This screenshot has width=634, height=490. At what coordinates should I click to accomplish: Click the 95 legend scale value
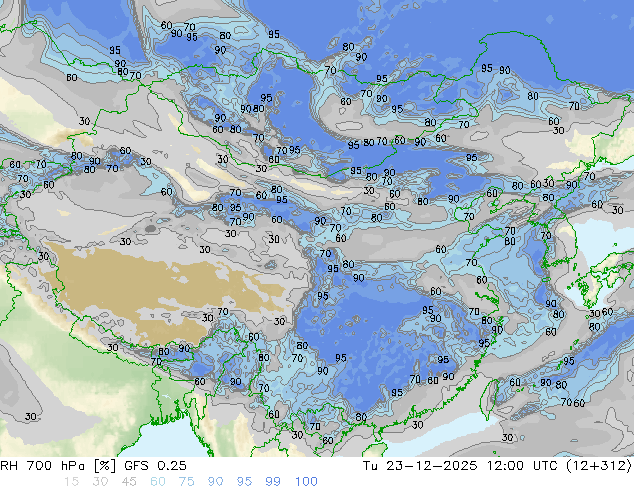(x=244, y=481)
